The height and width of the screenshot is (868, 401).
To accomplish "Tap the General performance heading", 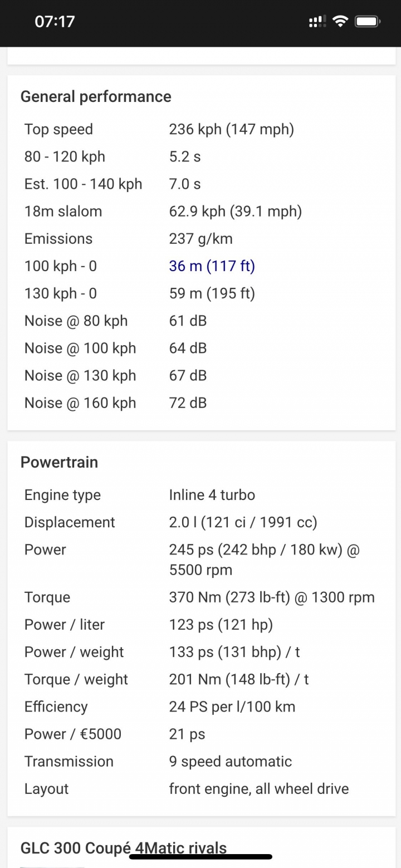I will point(96,96).
